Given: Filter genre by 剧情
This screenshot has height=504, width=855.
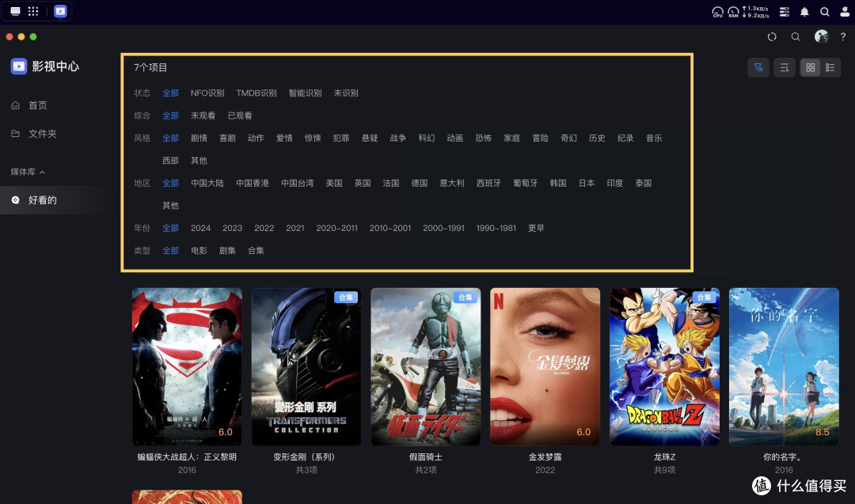Looking at the screenshot, I should tap(199, 138).
